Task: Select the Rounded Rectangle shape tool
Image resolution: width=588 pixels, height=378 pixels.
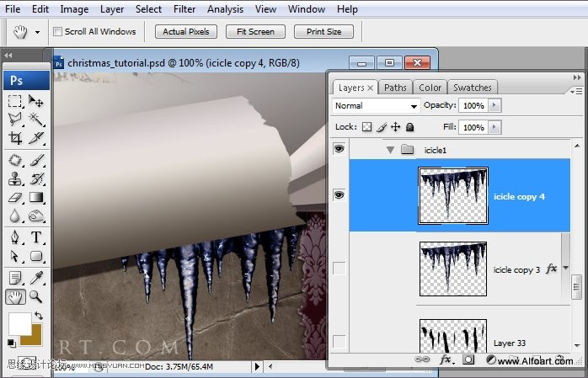Action: pyautogui.click(x=36, y=256)
